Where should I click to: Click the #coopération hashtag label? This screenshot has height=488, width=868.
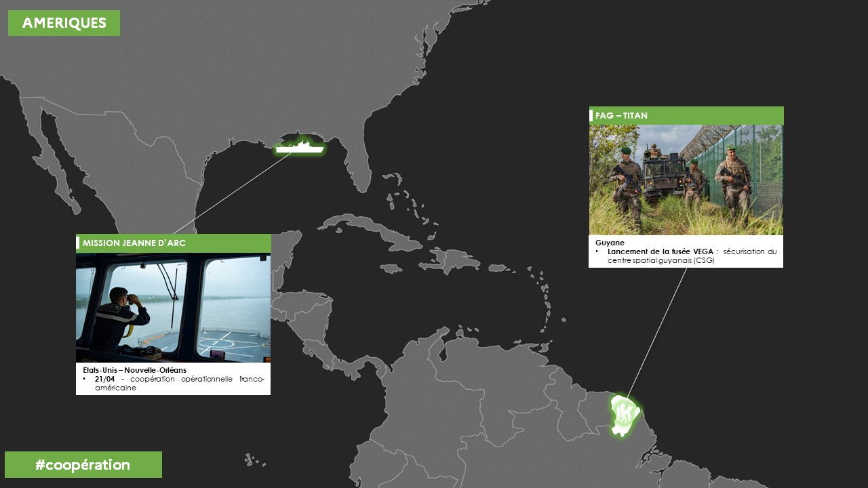pyautogui.click(x=83, y=465)
